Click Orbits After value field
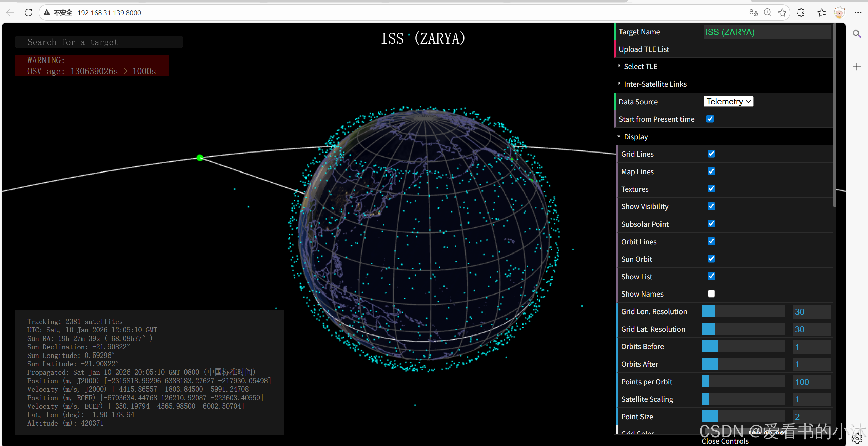Screen dimensions: 868x446 click(x=812, y=364)
